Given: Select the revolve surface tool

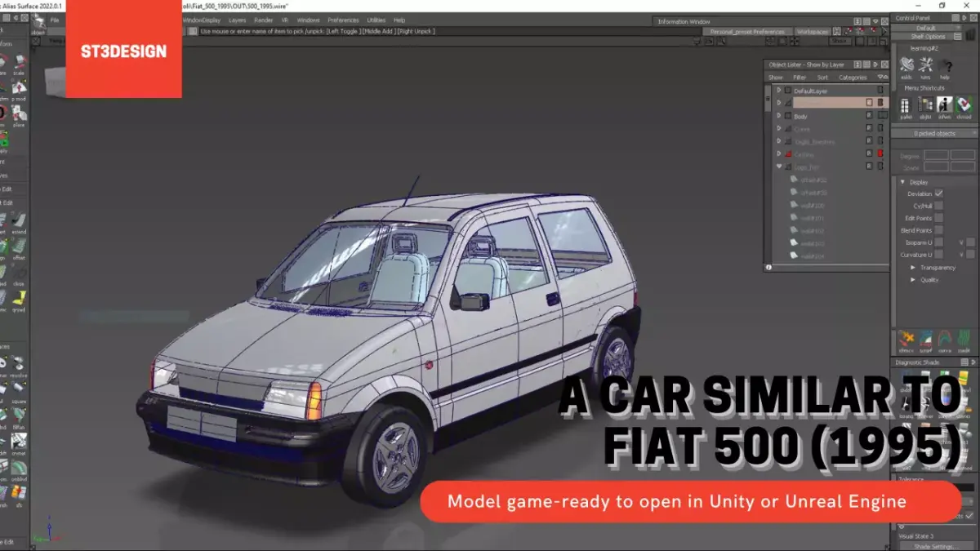Looking at the screenshot, I should coord(18,365).
